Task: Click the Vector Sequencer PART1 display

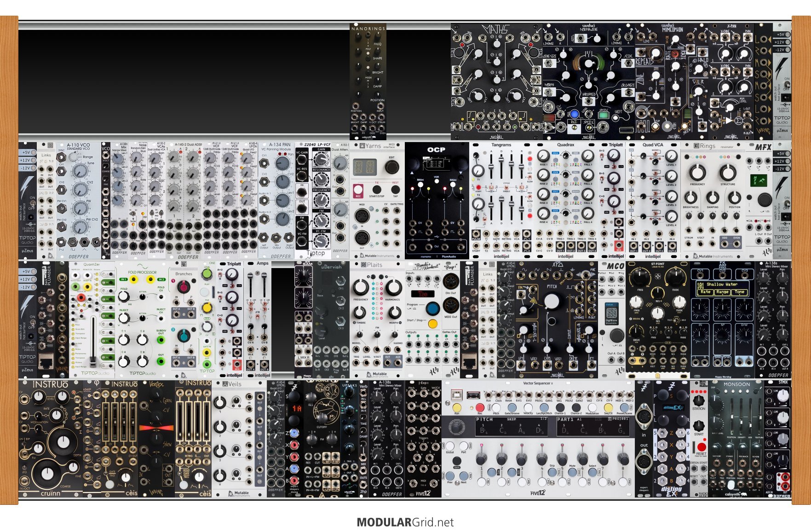Action: 593,427
